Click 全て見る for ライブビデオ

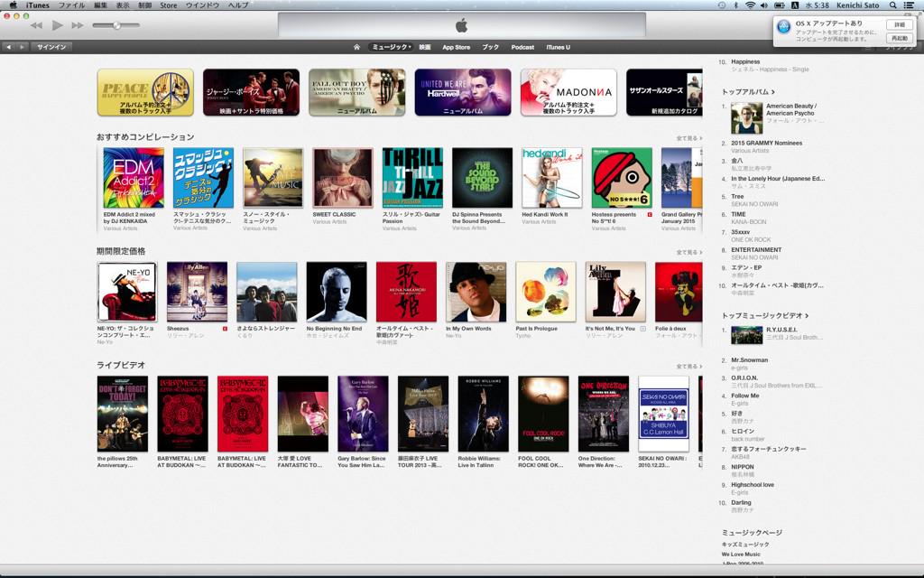[x=688, y=367]
